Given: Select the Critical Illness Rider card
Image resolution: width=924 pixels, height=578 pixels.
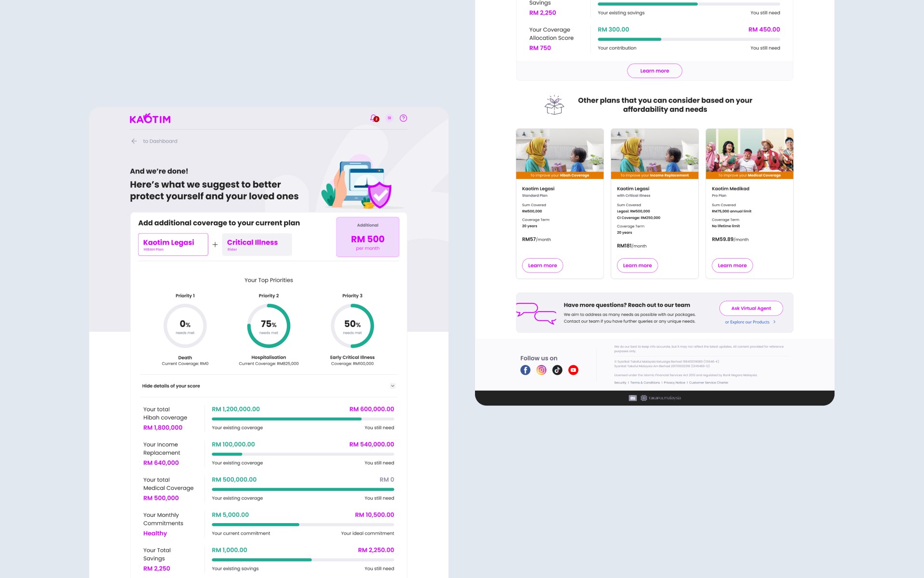Looking at the screenshot, I should click(257, 244).
